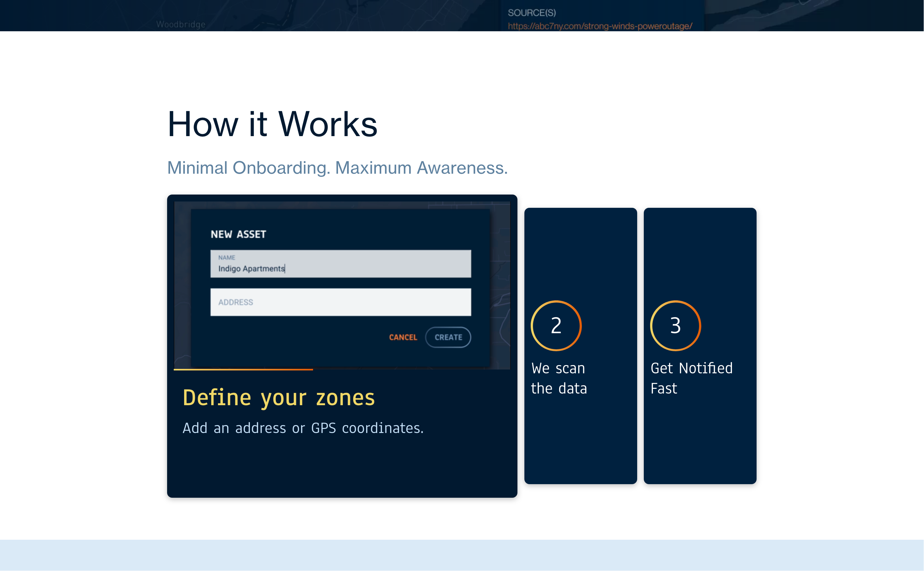Click the "Define your zones" heading
Screen dimensions: 924x571
278,398
